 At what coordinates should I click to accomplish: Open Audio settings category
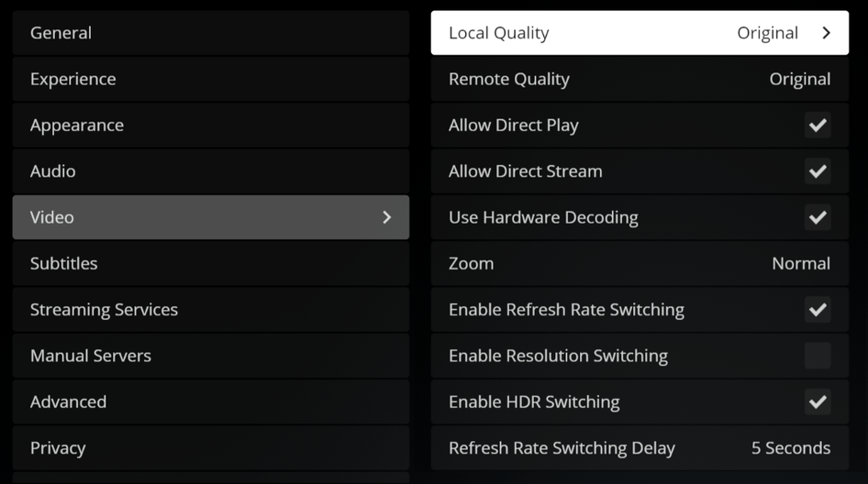[x=210, y=171]
